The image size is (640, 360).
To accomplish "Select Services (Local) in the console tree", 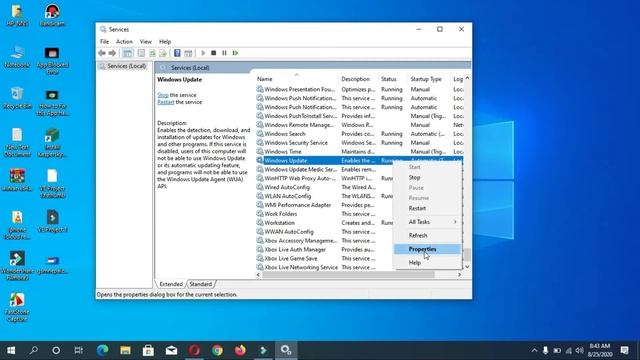I will pyautogui.click(x=123, y=66).
